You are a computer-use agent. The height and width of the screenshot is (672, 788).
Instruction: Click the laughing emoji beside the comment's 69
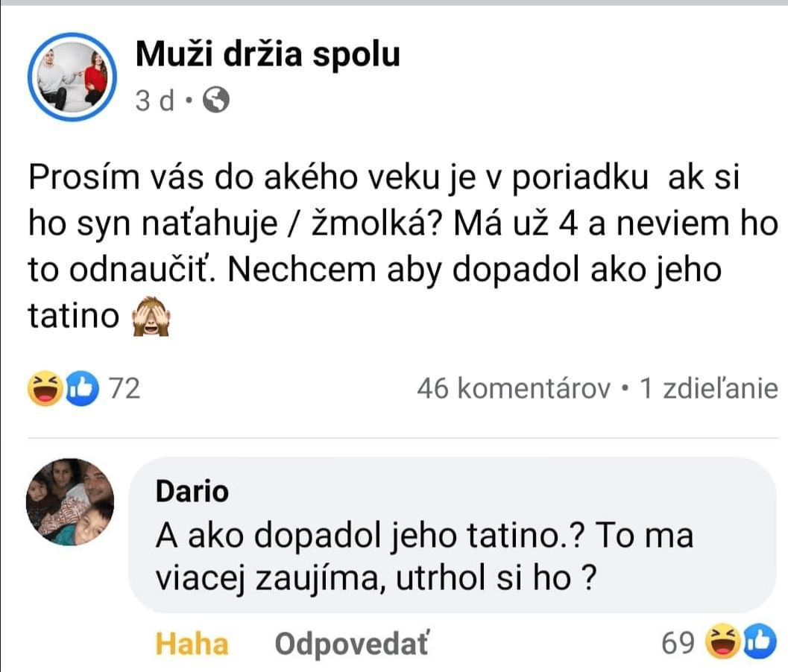click(x=721, y=641)
